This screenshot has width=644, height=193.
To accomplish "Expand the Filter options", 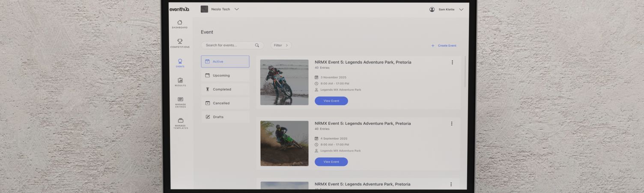I will (x=281, y=45).
